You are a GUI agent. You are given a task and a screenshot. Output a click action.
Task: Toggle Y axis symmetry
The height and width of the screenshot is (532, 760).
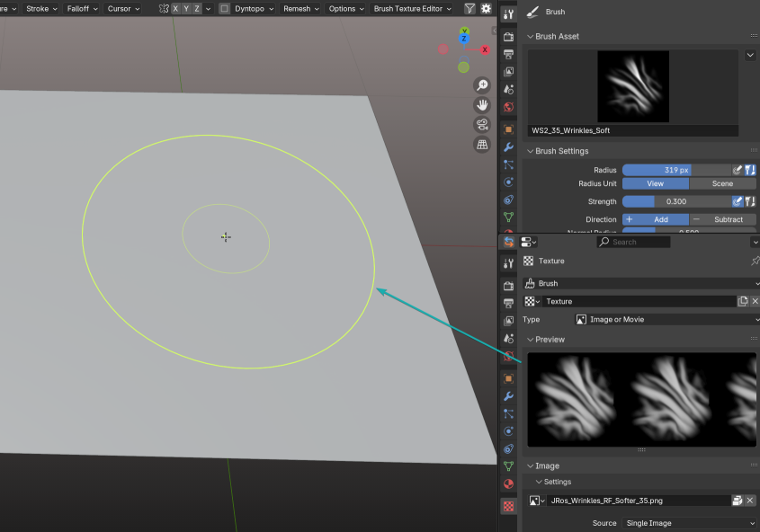(186, 9)
